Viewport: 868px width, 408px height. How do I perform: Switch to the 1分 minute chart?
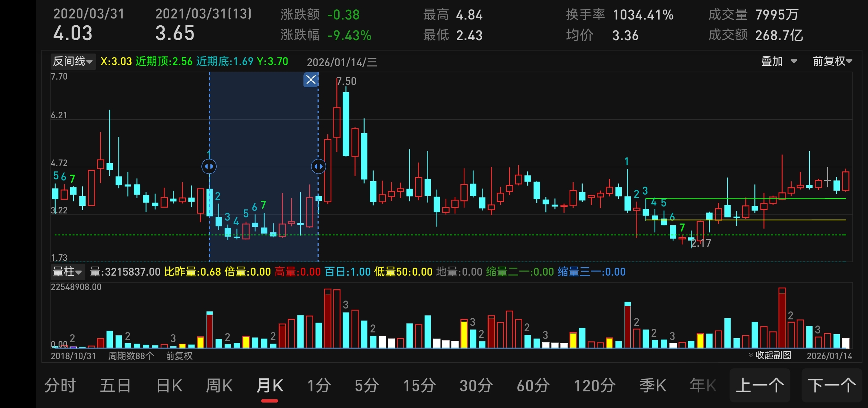pyautogui.click(x=319, y=385)
